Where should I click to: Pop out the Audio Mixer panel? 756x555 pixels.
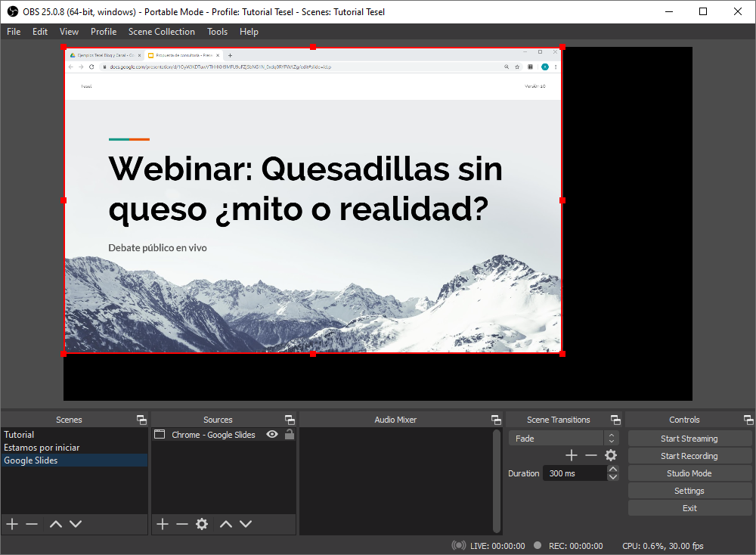pyautogui.click(x=496, y=419)
